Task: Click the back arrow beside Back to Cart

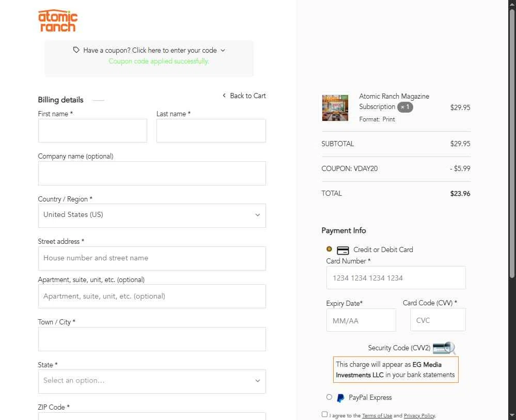Action: pyautogui.click(x=224, y=96)
